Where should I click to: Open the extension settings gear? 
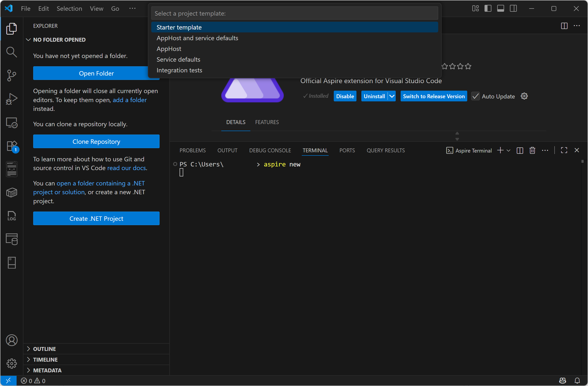point(524,96)
